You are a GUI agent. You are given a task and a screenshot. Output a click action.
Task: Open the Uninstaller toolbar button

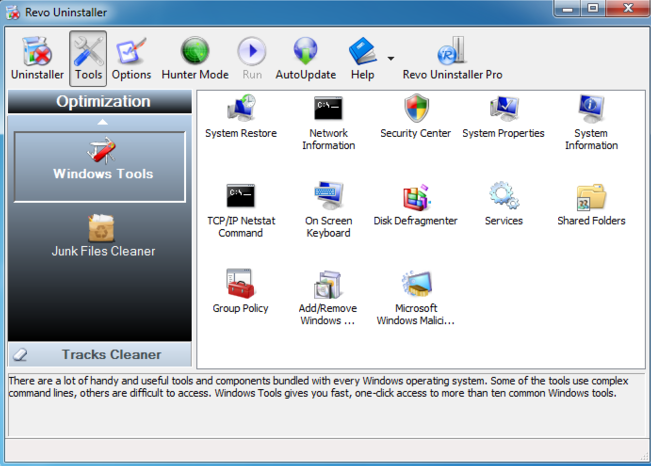coord(37,58)
